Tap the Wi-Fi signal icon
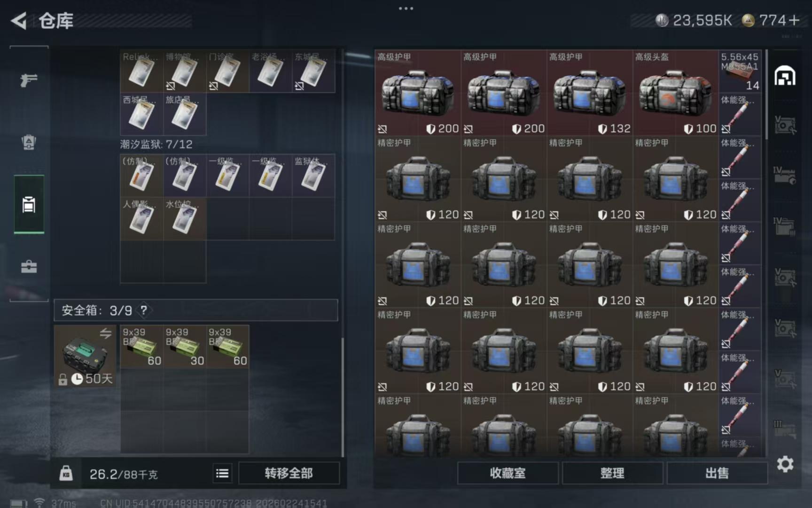The width and height of the screenshot is (812, 508). click(x=39, y=503)
